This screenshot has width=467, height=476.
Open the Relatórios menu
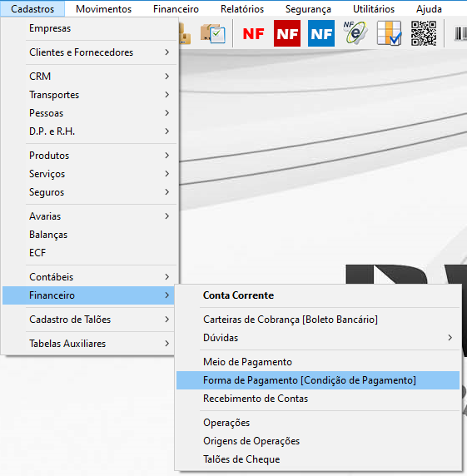coord(242,9)
